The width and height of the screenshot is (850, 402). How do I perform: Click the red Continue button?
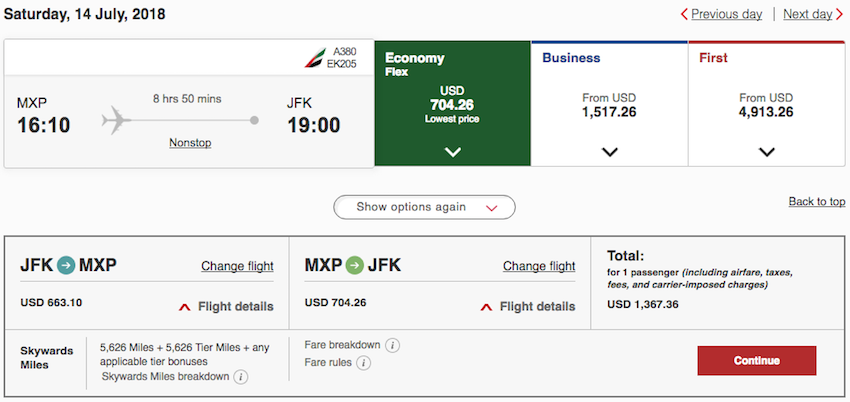pos(757,360)
